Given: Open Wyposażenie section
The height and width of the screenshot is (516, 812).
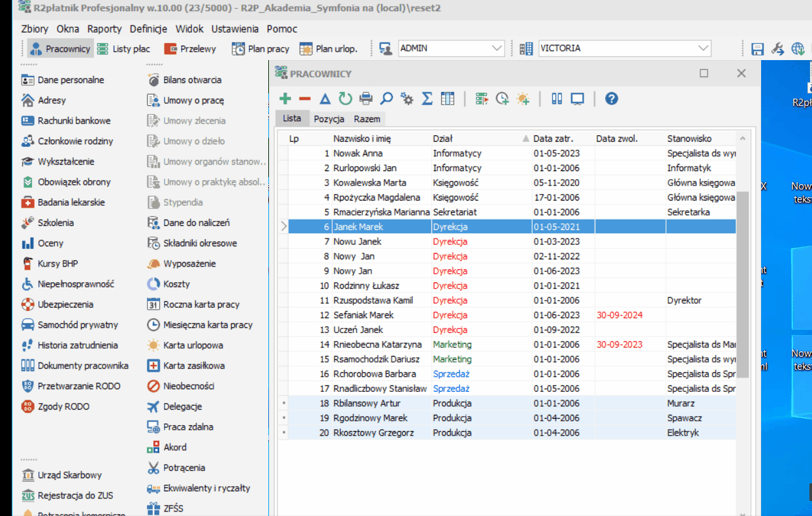Looking at the screenshot, I should click(x=181, y=264).
